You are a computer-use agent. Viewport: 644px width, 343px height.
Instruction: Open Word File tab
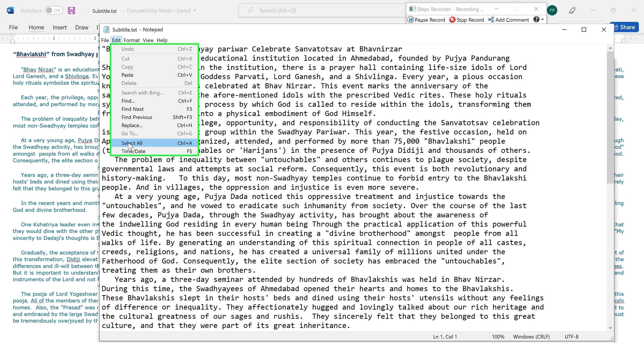tap(13, 27)
